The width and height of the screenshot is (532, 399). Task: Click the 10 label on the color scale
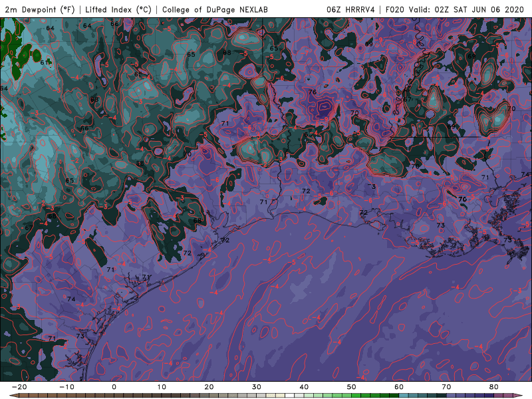(162, 387)
